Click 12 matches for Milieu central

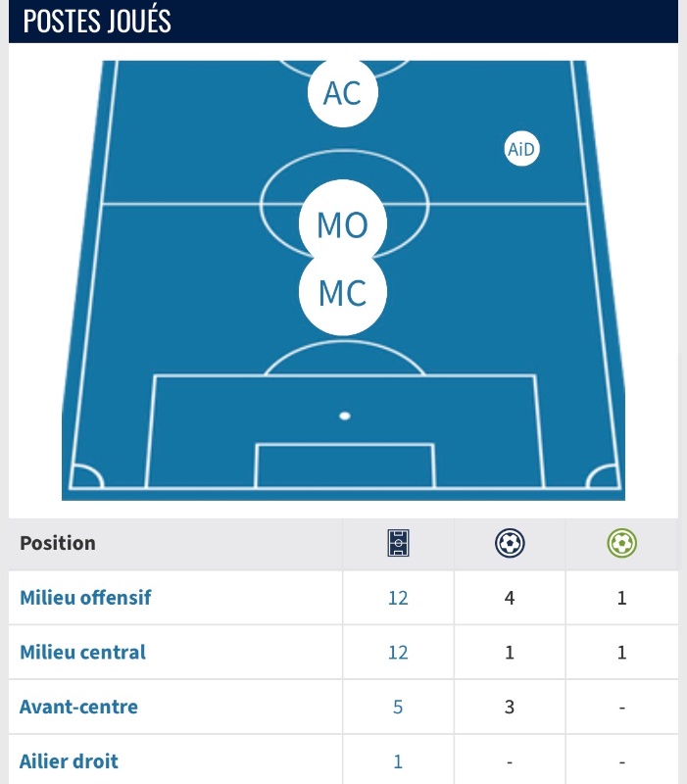pyautogui.click(x=398, y=653)
